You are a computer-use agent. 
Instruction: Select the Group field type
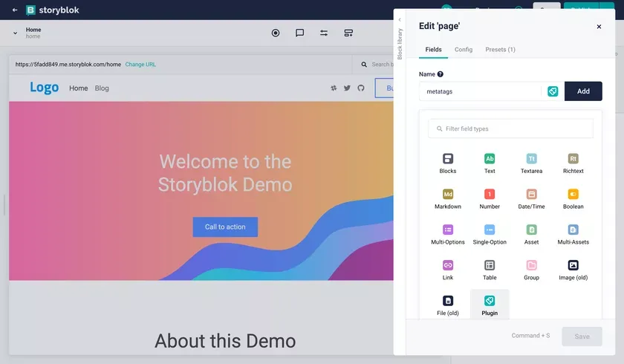[x=531, y=270]
